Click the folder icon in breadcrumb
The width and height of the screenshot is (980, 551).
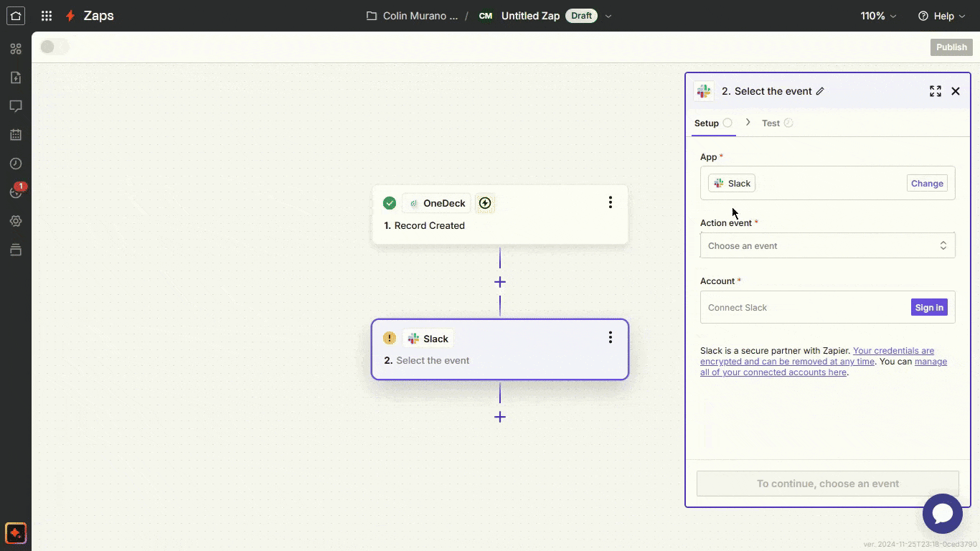click(372, 16)
